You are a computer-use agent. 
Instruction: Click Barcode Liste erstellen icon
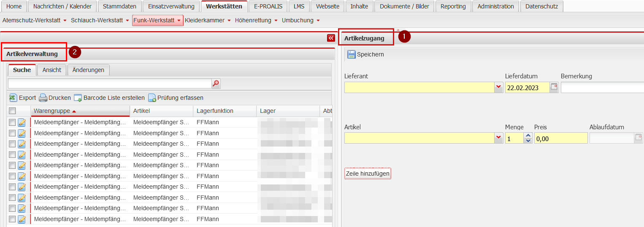coord(78,98)
